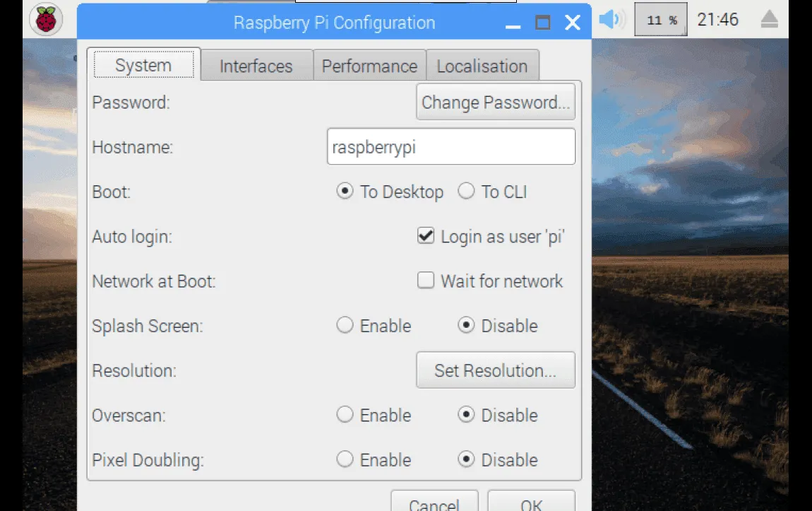
Task: Enable the Splash Screen
Action: tap(345, 326)
